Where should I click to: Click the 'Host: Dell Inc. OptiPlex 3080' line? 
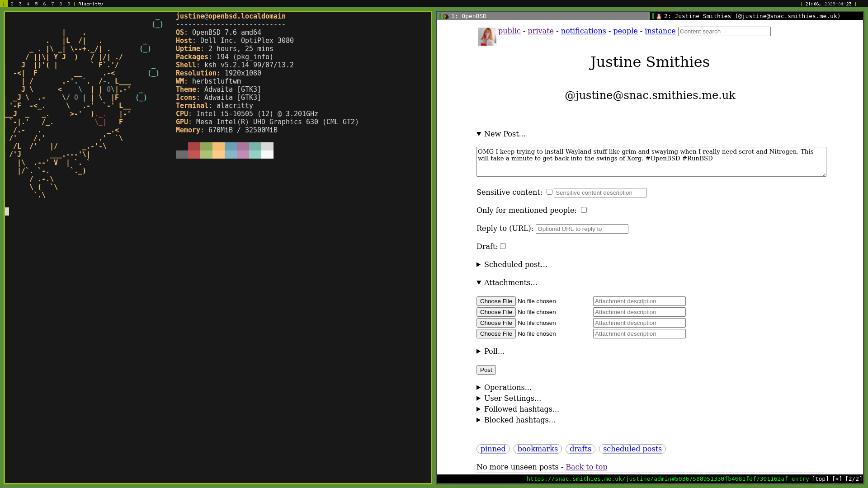coord(235,41)
